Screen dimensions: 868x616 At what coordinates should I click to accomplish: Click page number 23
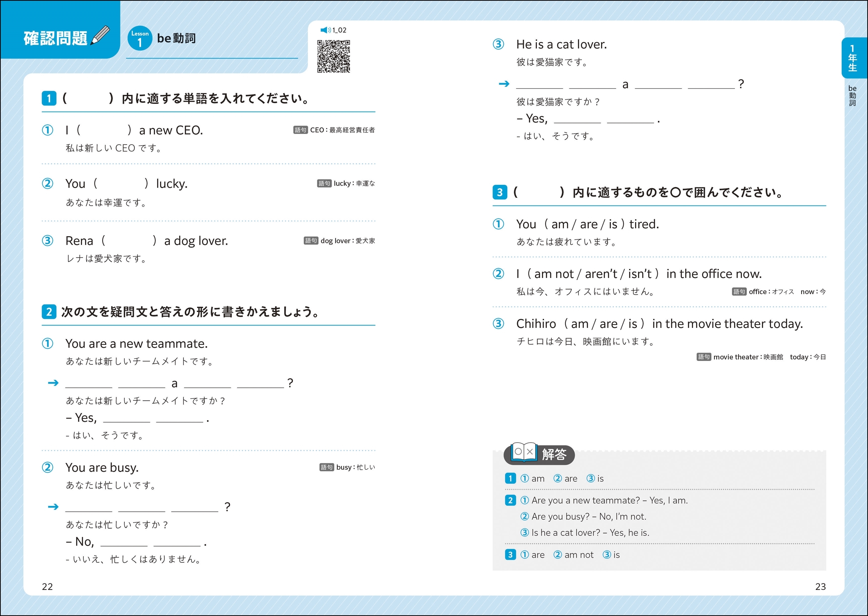820,587
